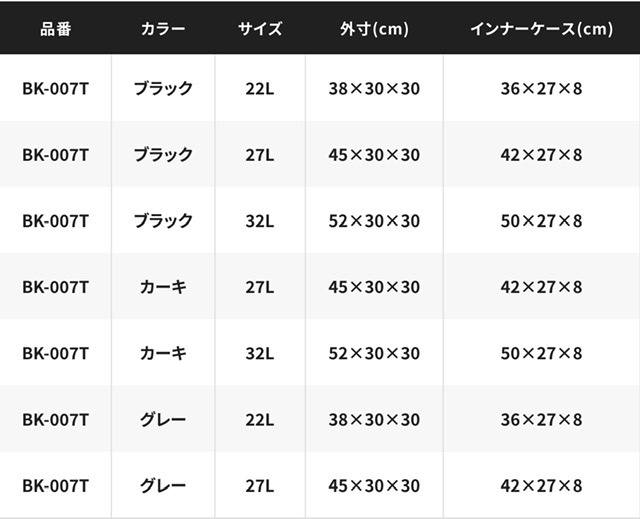Select 27L size cell in the ブラック row
This screenshot has height=519, width=640.
[260, 154]
